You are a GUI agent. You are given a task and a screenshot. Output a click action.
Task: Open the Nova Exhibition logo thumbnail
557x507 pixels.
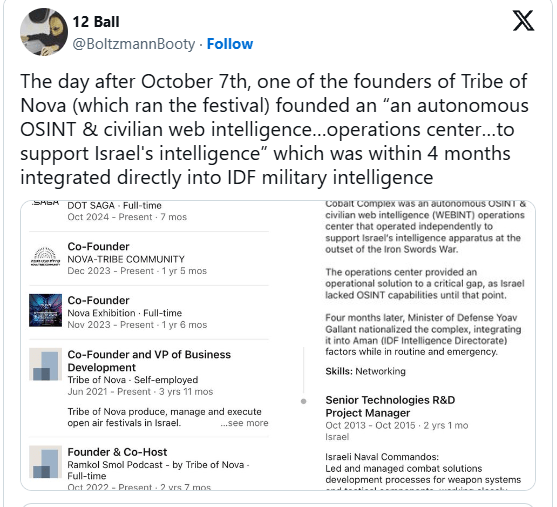tap(45, 310)
